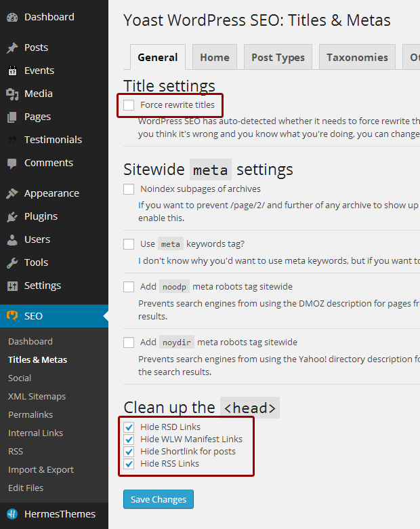Switch to the Home tab
The image size is (420, 529).
click(x=215, y=57)
